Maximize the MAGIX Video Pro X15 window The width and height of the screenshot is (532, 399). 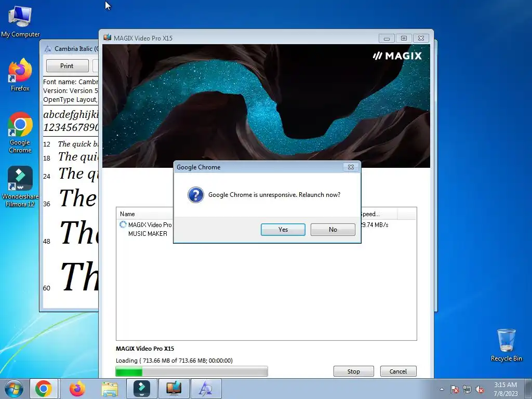[x=404, y=38]
